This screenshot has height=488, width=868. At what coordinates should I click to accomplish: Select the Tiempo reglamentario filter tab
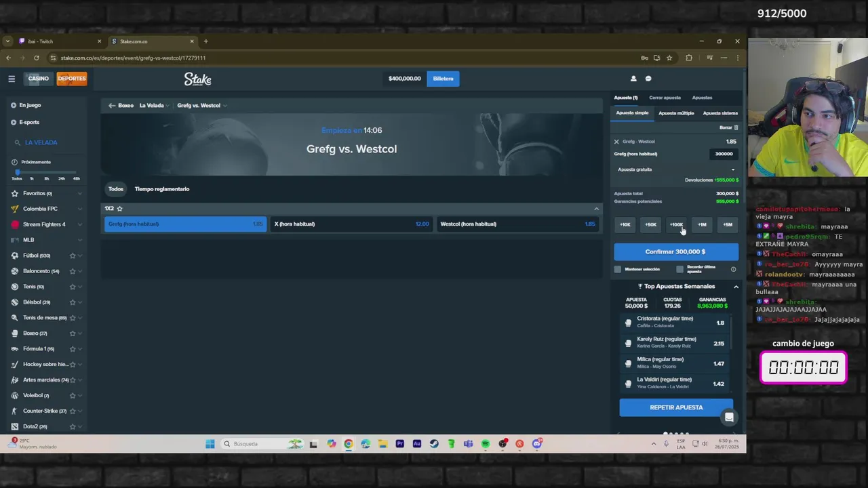(x=162, y=189)
